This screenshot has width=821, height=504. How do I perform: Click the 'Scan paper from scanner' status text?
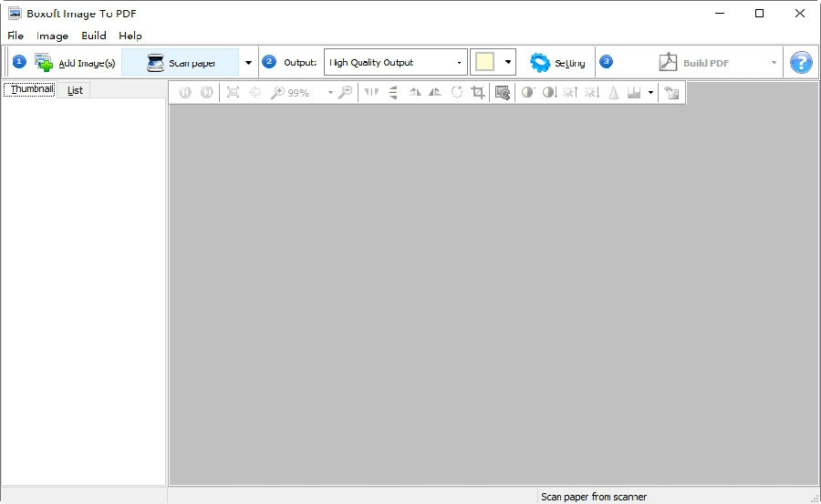point(594,497)
